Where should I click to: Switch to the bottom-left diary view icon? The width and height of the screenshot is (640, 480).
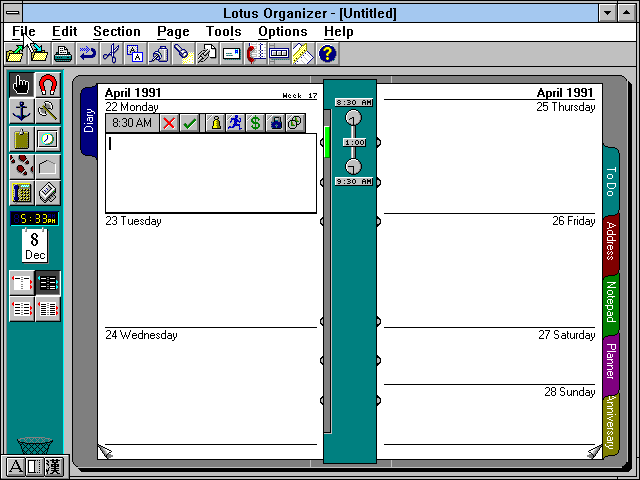click(x=22, y=309)
